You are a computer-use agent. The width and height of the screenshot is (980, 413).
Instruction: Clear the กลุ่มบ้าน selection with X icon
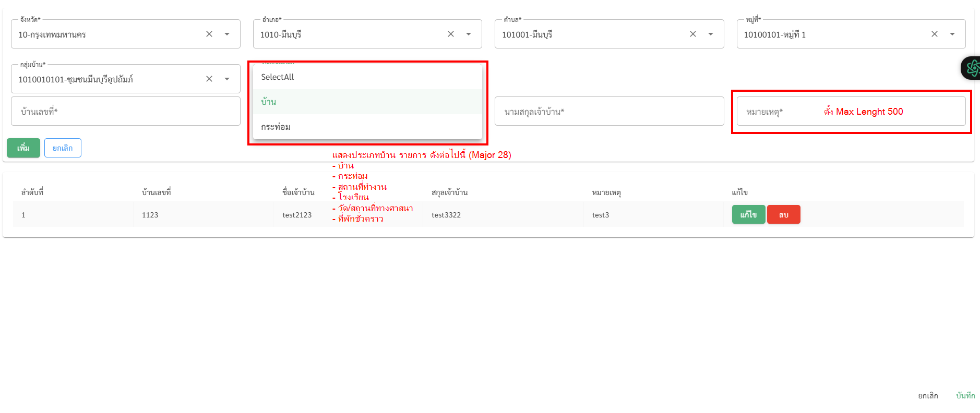[x=209, y=79]
